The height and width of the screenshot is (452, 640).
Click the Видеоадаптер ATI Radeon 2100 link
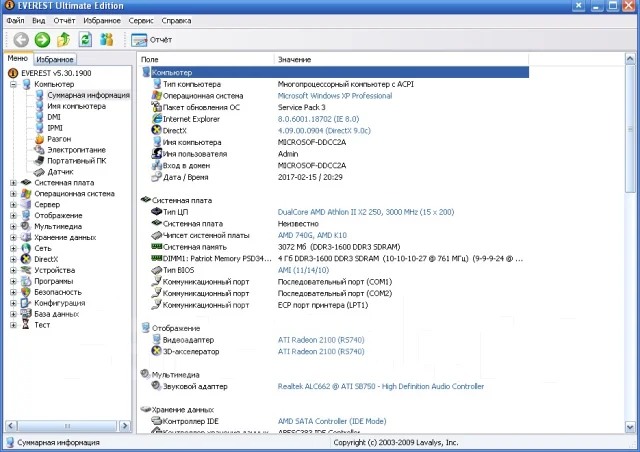pyautogui.click(x=321, y=340)
